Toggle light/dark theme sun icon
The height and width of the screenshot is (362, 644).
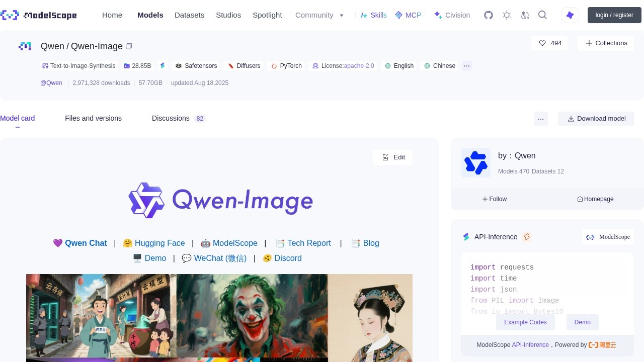click(x=507, y=15)
